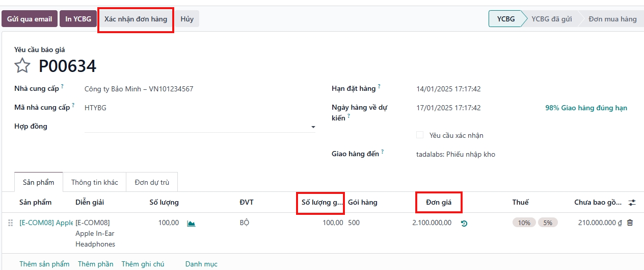Mark P00634 as favorite with star

(x=22, y=66)
